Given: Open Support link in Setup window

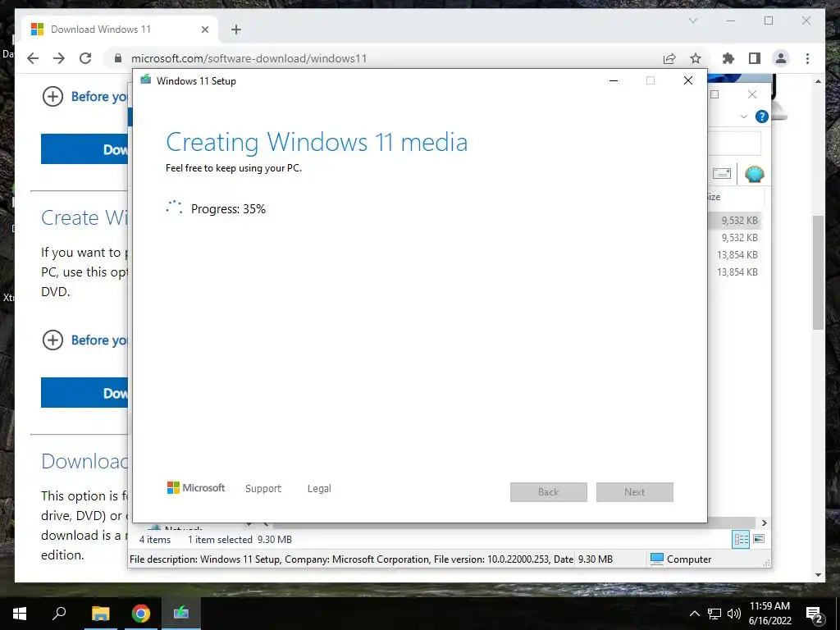Looking at the screenshot, I should click(x=263, y=489).
